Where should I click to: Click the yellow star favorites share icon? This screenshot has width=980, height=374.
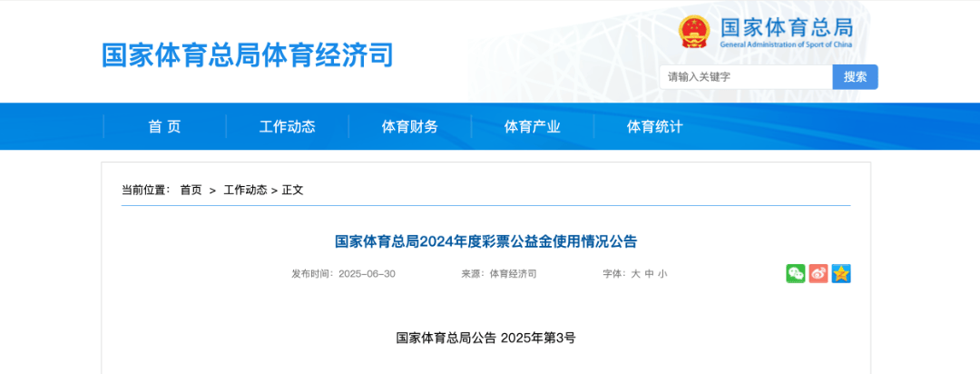(841, 273)
